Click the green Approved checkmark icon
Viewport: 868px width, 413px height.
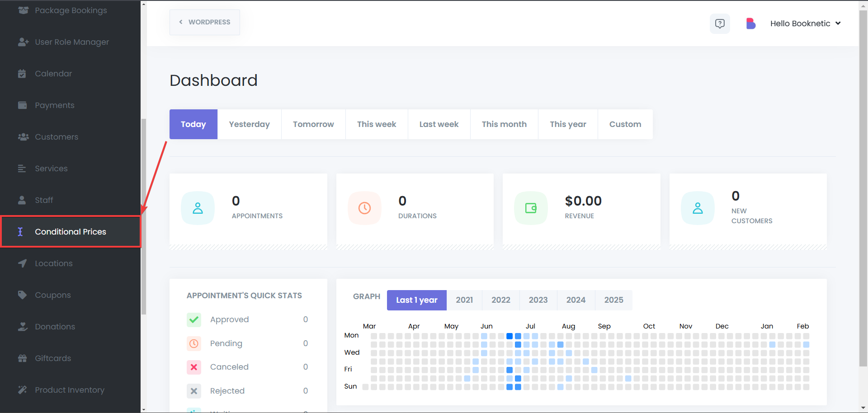194,320
